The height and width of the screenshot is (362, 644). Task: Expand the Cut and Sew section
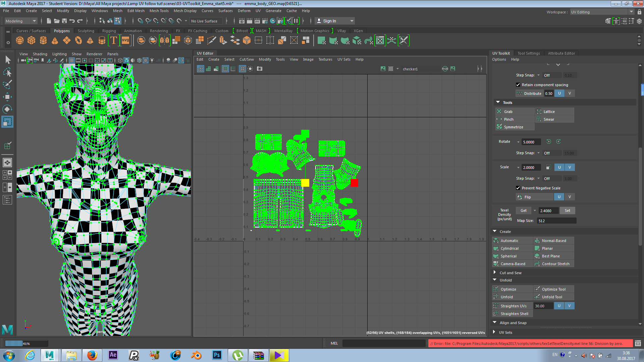point(494,273)
